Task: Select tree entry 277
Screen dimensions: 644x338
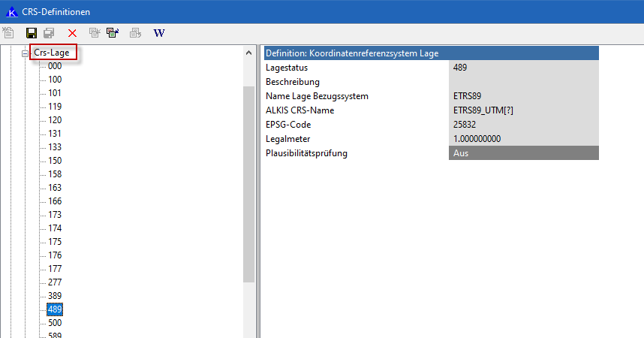Action: tap(55, 282)
